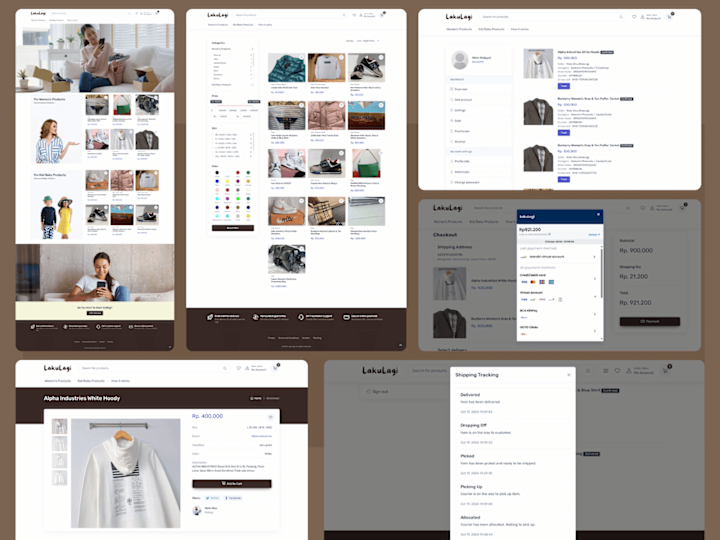Click the search magnifier on the account dashboard page
Viewport: 720px width, 540px height.
click(621, 17)
